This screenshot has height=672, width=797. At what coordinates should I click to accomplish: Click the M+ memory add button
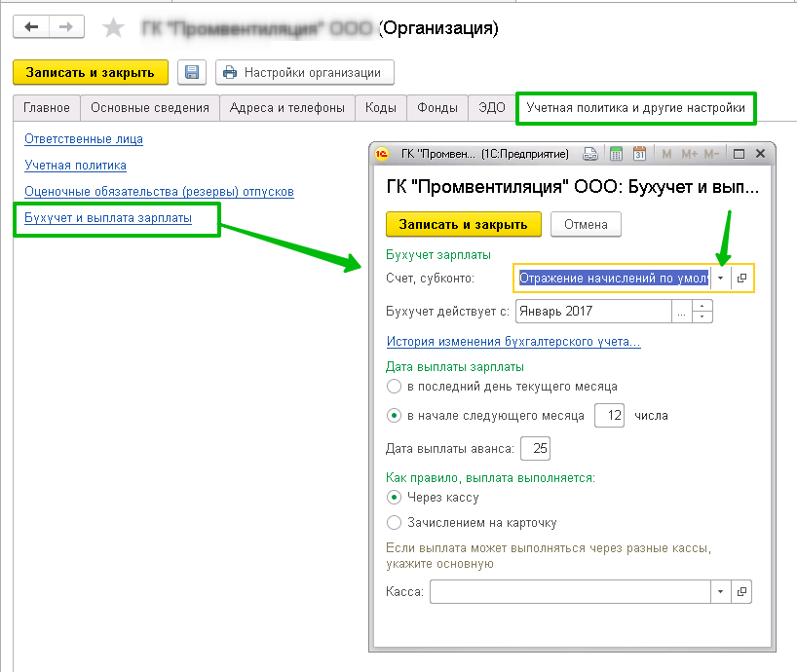pos(689,154)
